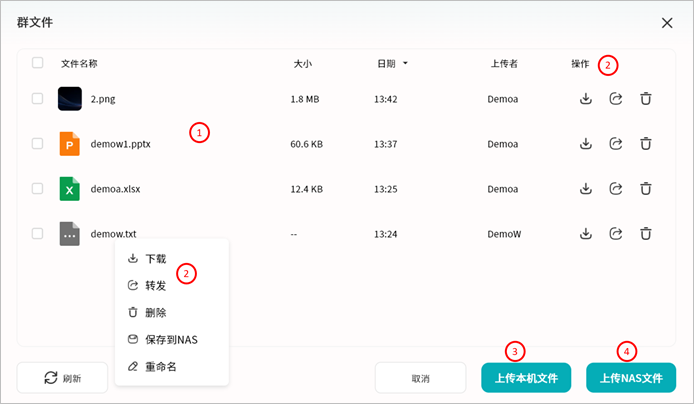
Task: Open the 2.png image thumbnail
Action: 69,99
